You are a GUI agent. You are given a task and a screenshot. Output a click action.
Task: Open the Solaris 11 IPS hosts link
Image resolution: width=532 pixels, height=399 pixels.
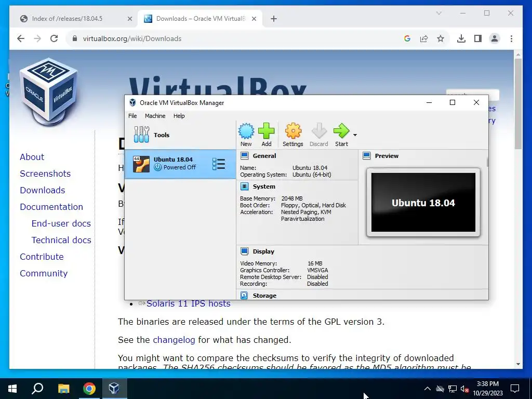click(188, 303)
